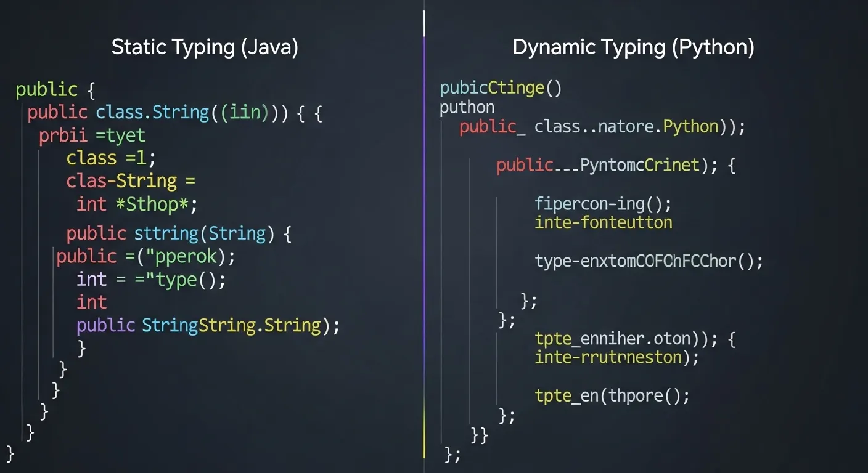Click the 'fipercon-ing();' call
This screenshot has width=868, height=473.
pos(603,204)
